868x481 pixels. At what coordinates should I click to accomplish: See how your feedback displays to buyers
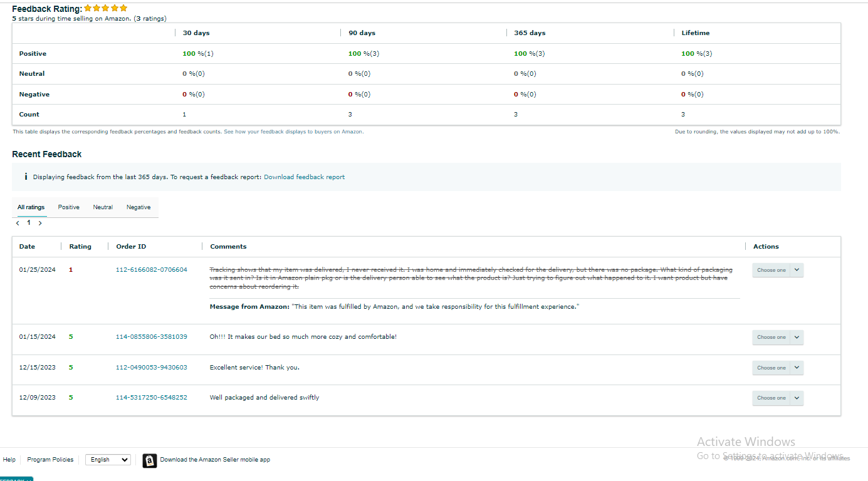(294, 132)
